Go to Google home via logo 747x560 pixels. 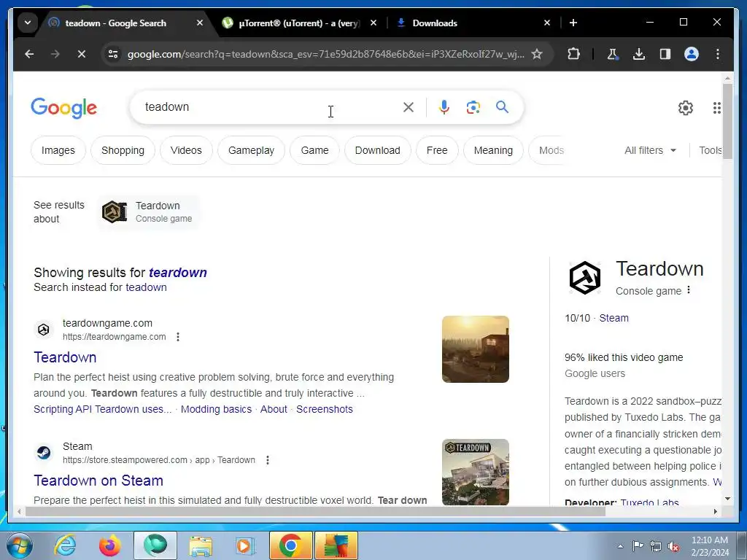click(64, 108)
